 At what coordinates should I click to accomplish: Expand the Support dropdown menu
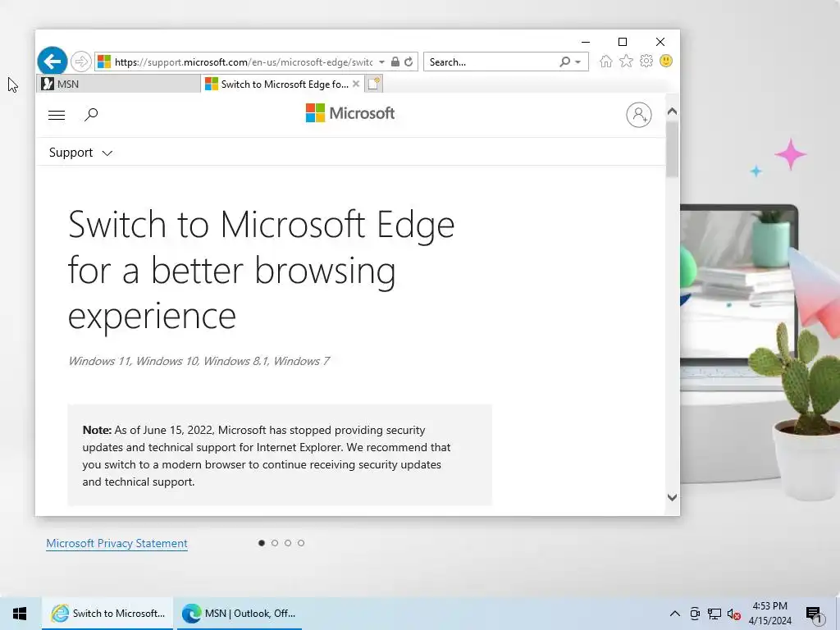(x=80, y=153)
